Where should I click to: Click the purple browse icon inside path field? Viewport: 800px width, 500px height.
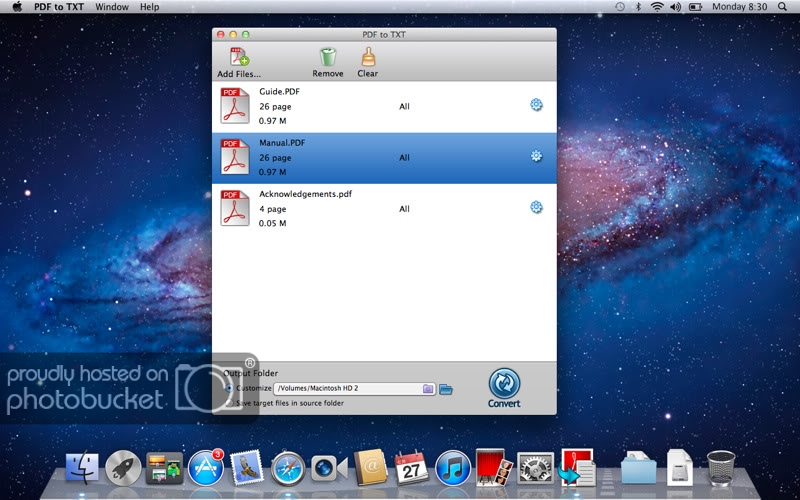point(428,389)
